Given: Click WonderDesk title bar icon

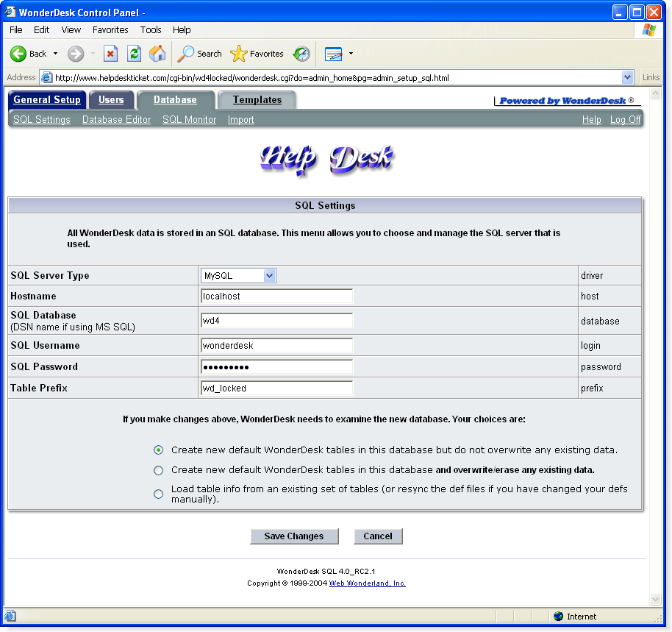Looking at the screenshot, I should 10,12.
